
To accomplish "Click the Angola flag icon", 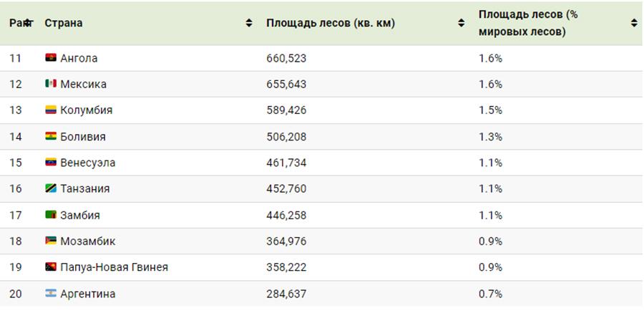I will point(51,57).
